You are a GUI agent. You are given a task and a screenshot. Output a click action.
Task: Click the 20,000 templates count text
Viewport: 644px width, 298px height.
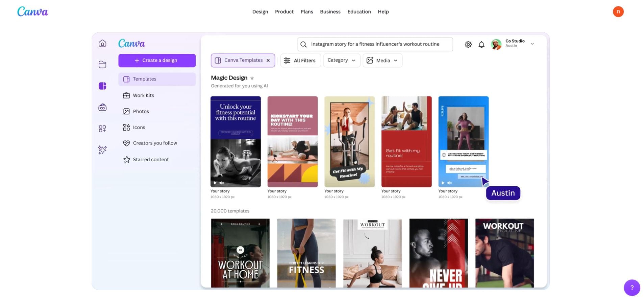pos(230,211)
